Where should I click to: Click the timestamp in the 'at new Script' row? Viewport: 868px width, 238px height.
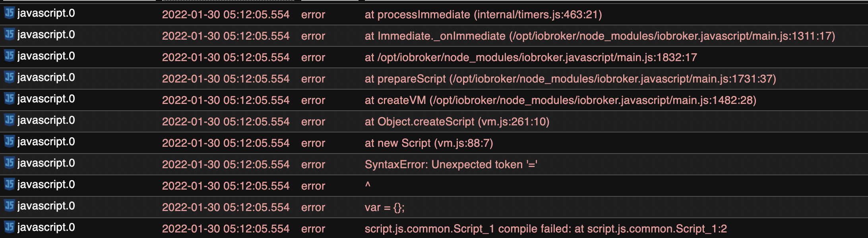[226, 143]
